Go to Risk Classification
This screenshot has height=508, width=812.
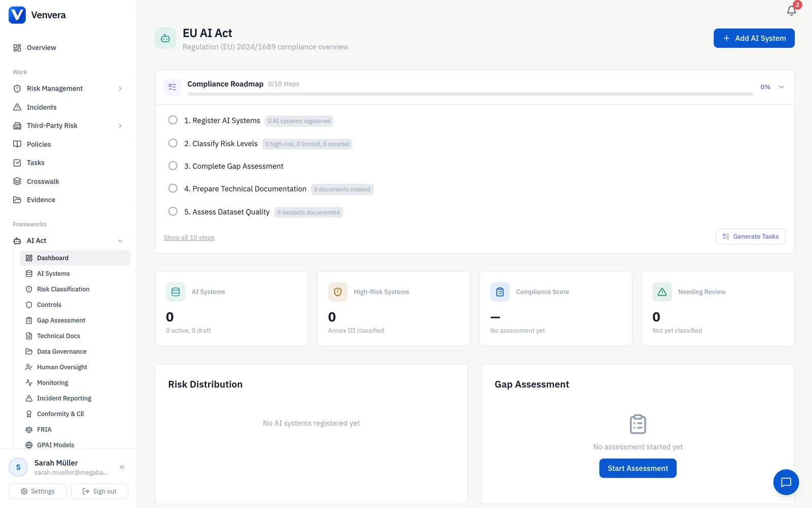coord(75,289)
